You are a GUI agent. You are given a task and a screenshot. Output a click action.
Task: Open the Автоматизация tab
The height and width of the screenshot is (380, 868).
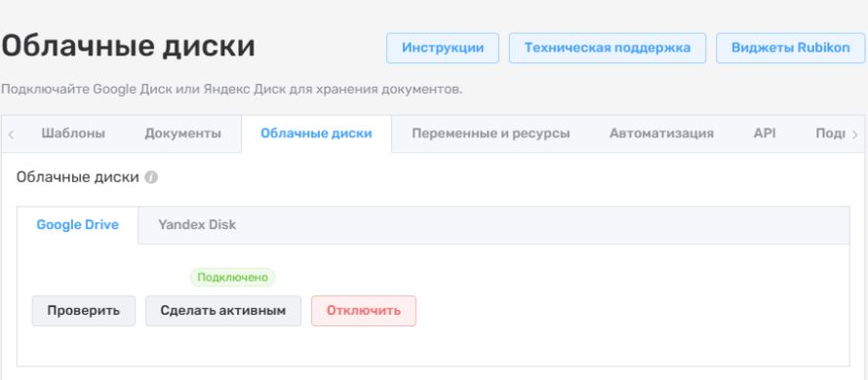pos(661,133)
